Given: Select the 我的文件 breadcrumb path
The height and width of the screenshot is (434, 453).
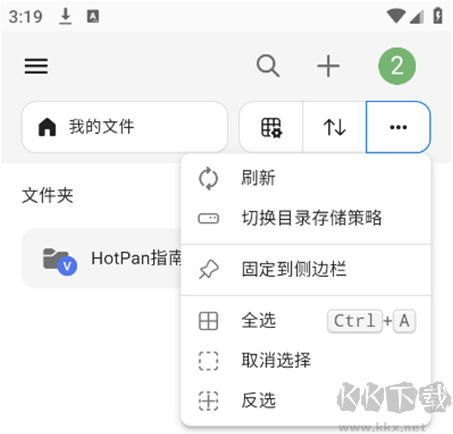Looking at the screenshot, I should point(101,127).
